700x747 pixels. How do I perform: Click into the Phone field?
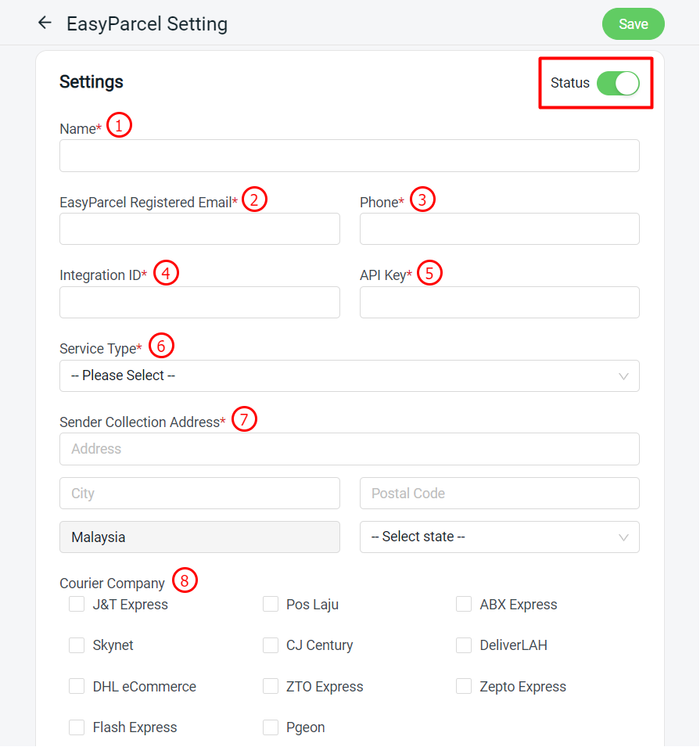(x=500, y=228)
